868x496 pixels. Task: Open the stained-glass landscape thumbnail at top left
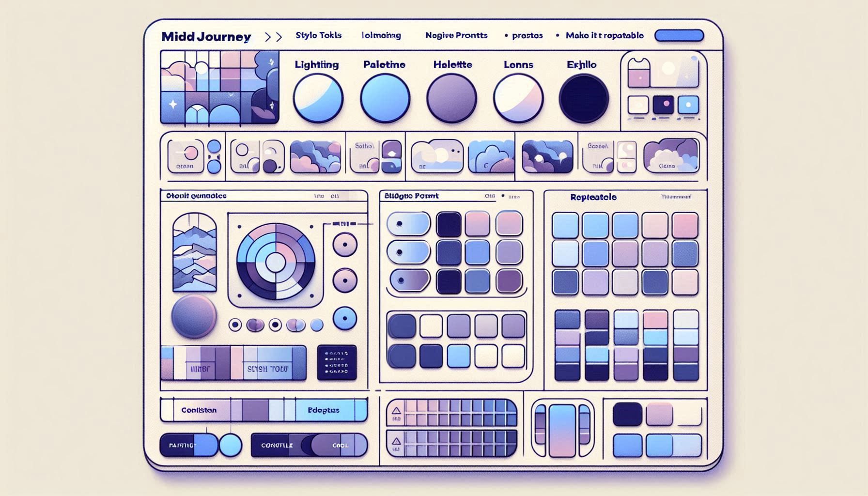coord(219,87)
